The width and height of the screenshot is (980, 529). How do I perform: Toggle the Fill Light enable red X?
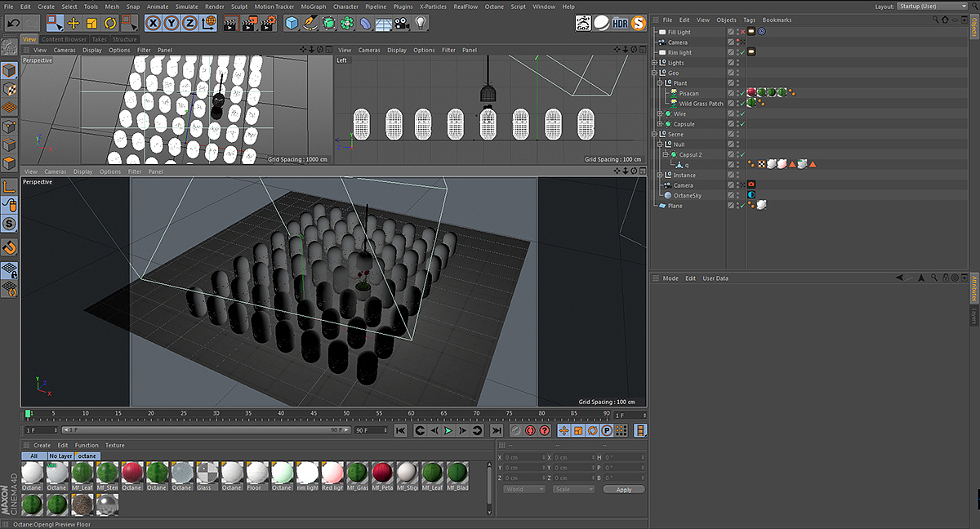pos(742,32)
